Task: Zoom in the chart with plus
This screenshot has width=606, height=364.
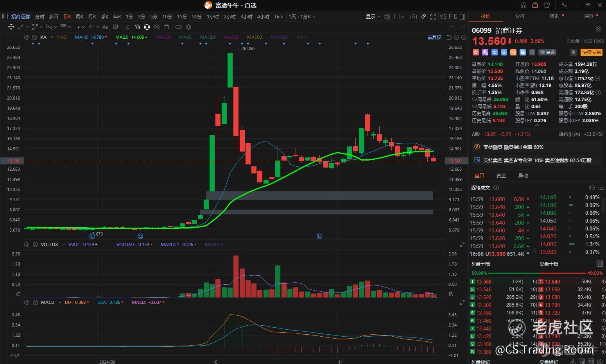Action: pyautogui.click(x=464, y=37)
